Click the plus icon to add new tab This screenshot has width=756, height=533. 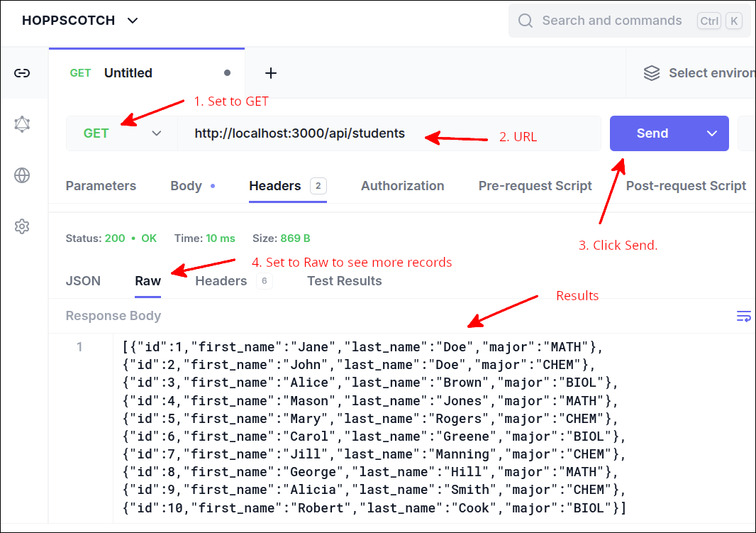pos(270,73)
